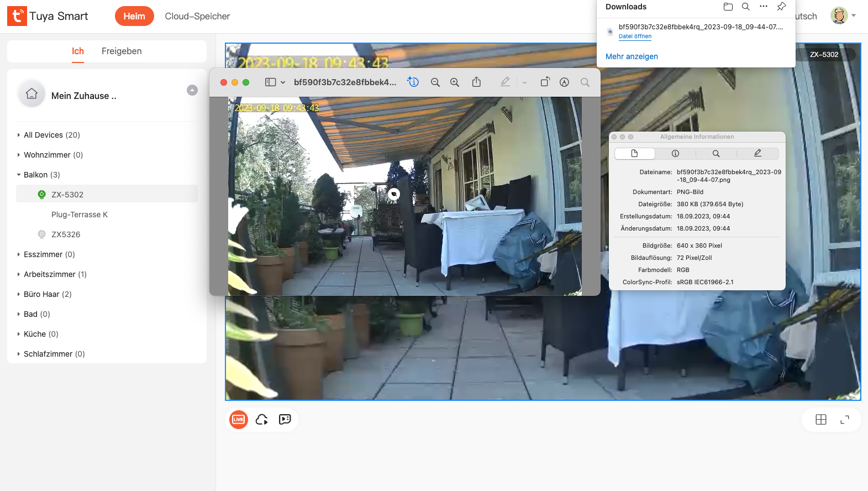Collapse the Balkon device group
This screenshot has height=491, width=868.
[x=19, y=175]
